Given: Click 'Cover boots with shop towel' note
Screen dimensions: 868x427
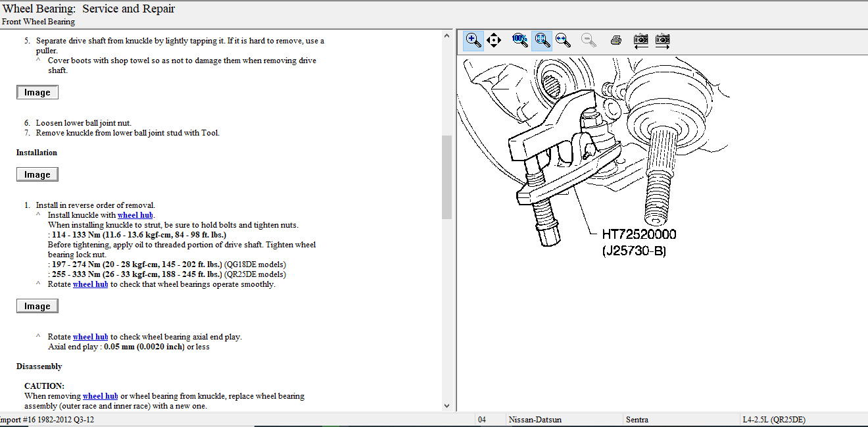Looking at the screenshot, I should point(182,65).
